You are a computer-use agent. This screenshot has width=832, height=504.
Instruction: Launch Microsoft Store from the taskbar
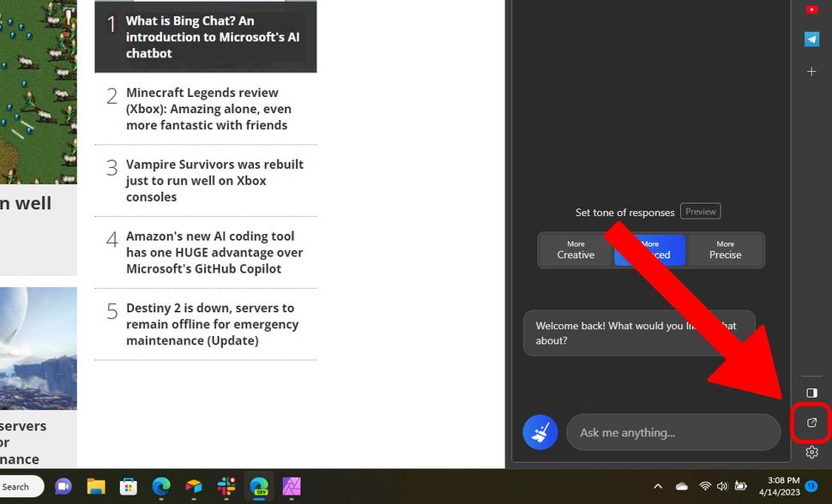click(128, 486)
